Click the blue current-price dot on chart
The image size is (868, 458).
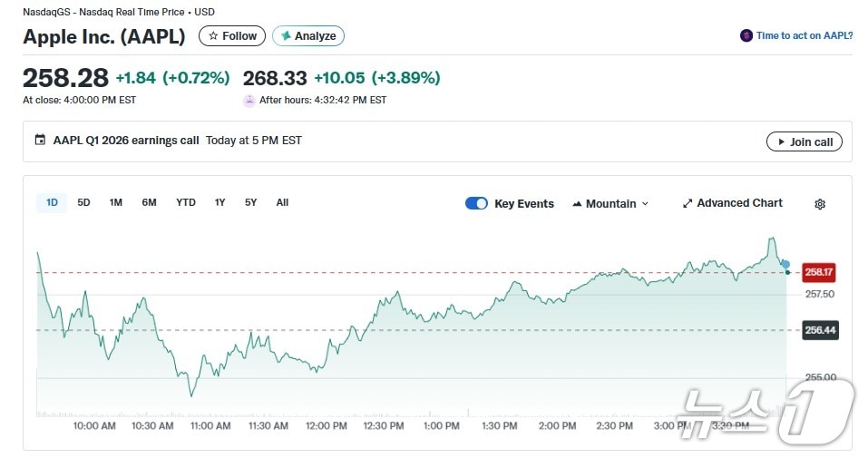click(785, 264)
